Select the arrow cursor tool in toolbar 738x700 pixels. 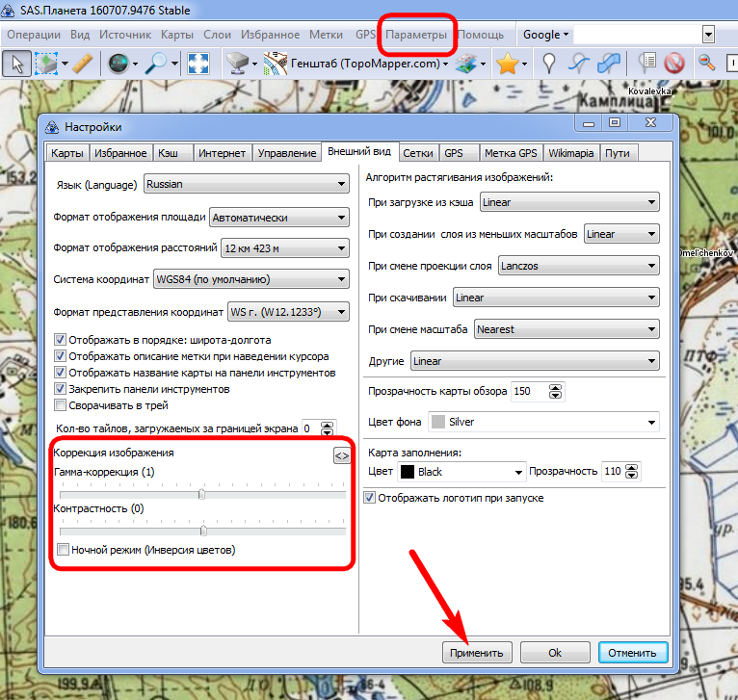16,64
